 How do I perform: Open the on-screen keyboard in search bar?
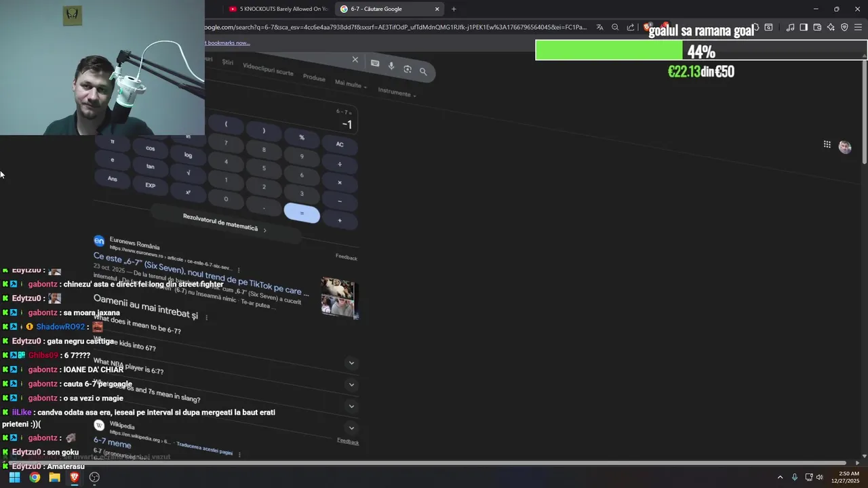point(375,63)
